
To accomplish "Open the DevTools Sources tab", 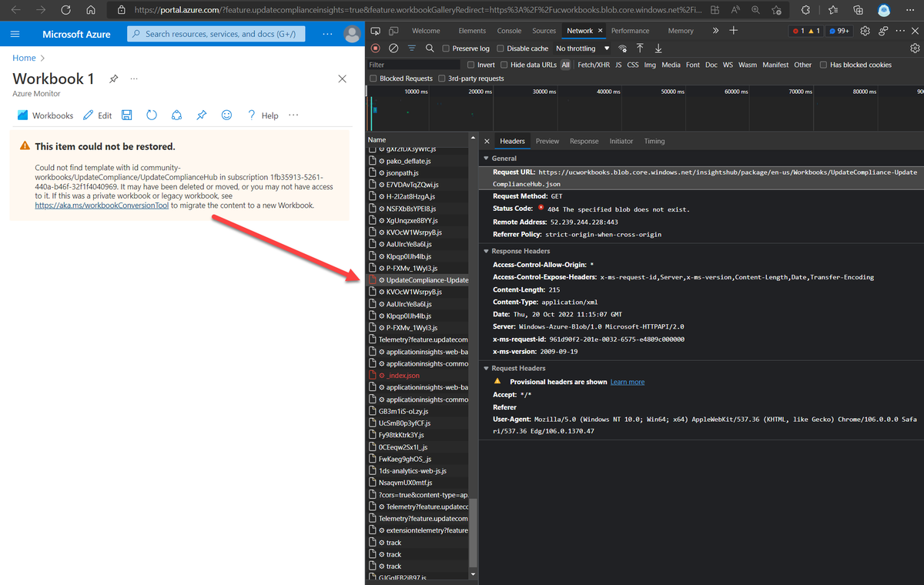I will click(544, 31).
